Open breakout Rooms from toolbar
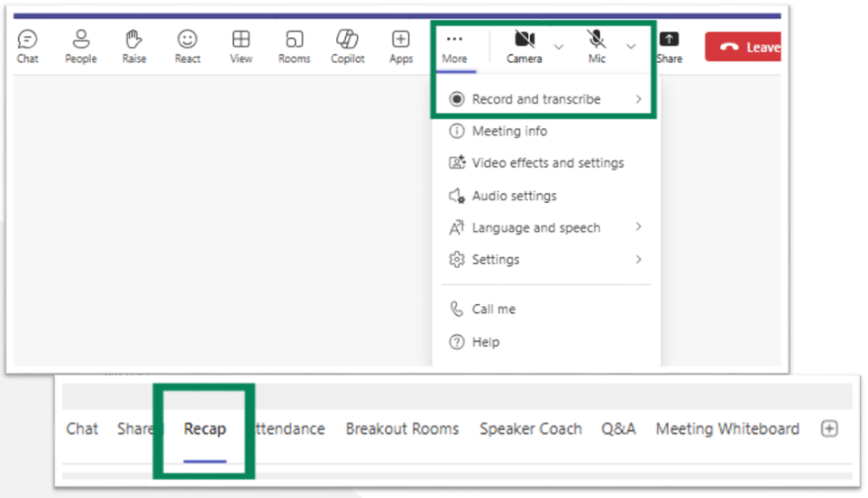 [294, 45]
